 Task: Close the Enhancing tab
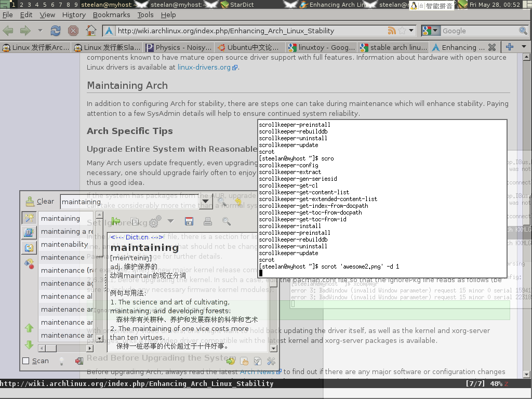tap(491, 47)
